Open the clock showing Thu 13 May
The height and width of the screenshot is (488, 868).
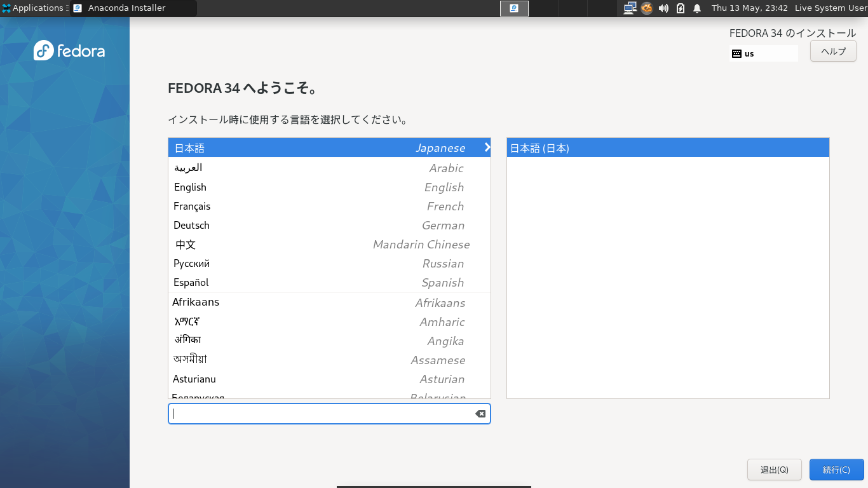750,8
